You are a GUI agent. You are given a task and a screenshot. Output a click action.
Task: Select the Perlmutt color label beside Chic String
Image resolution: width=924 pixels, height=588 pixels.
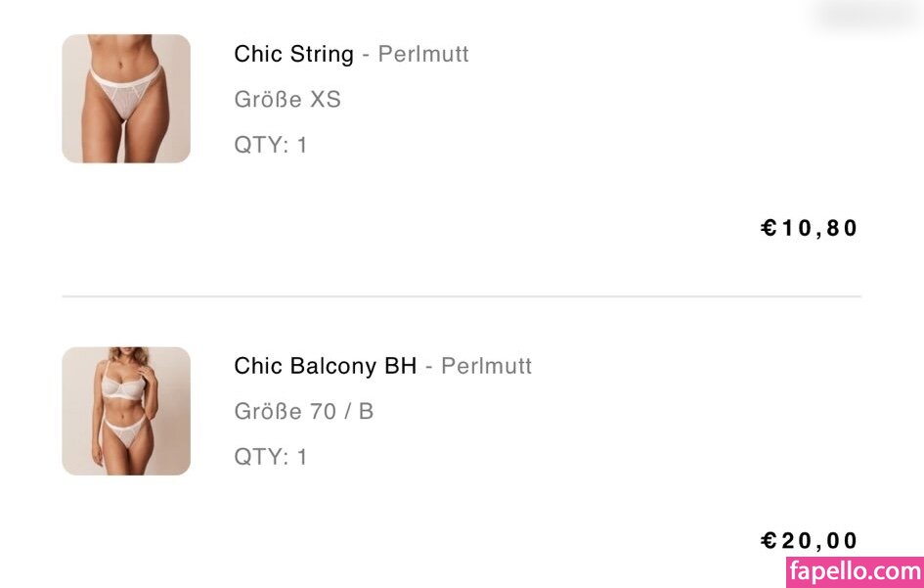coord(423,54)
